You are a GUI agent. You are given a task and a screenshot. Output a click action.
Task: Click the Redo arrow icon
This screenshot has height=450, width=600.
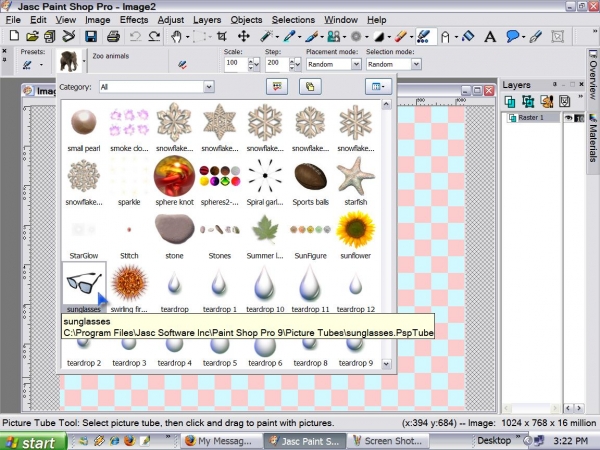point(154,36)
